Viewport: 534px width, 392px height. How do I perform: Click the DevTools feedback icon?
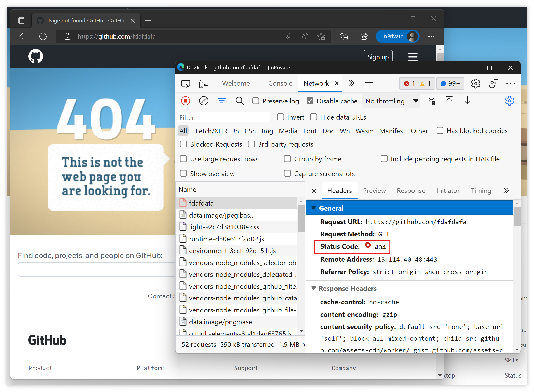(494, 84)
